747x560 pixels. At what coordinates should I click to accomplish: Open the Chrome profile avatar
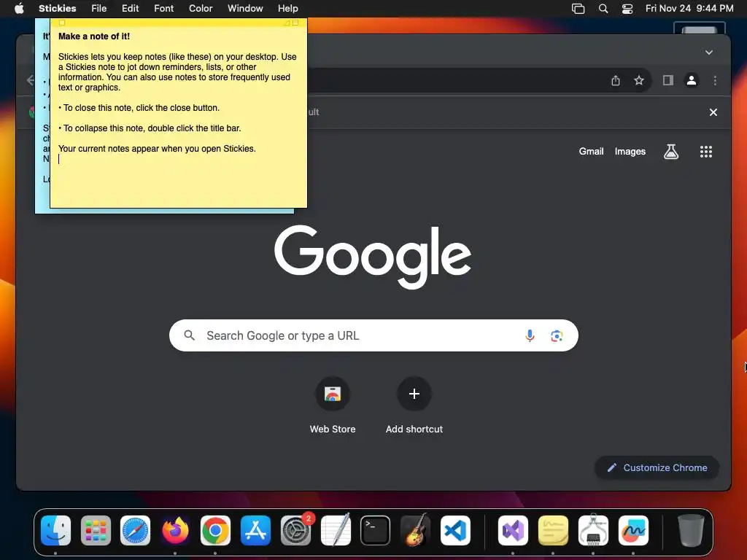point(692,80)
